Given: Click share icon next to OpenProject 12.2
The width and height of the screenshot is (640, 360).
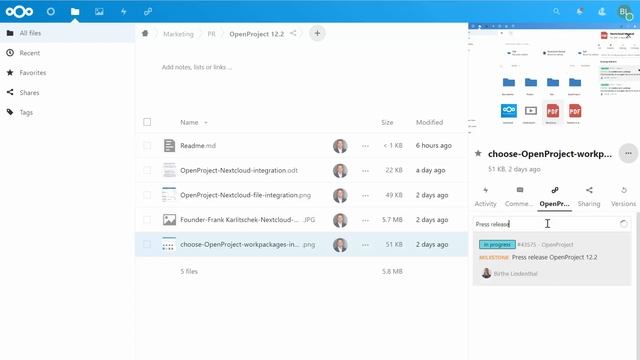Looking at the screenshot, I should 293,33.
